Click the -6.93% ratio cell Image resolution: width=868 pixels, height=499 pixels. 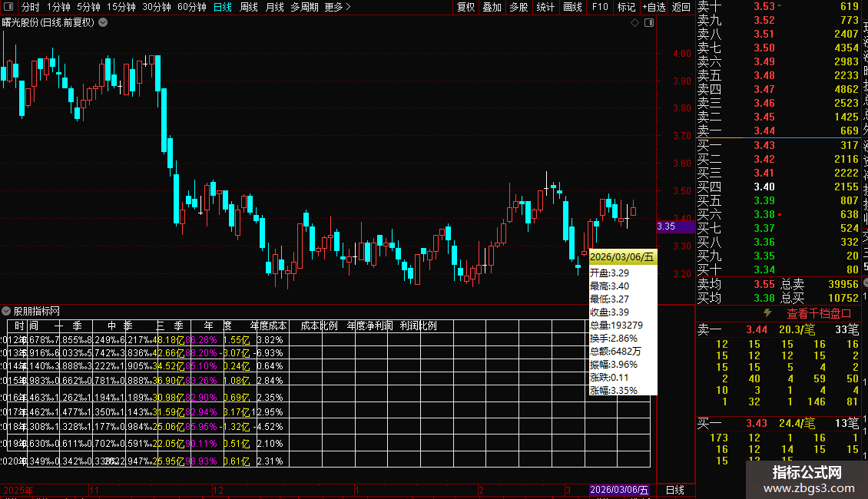point(269,353)
